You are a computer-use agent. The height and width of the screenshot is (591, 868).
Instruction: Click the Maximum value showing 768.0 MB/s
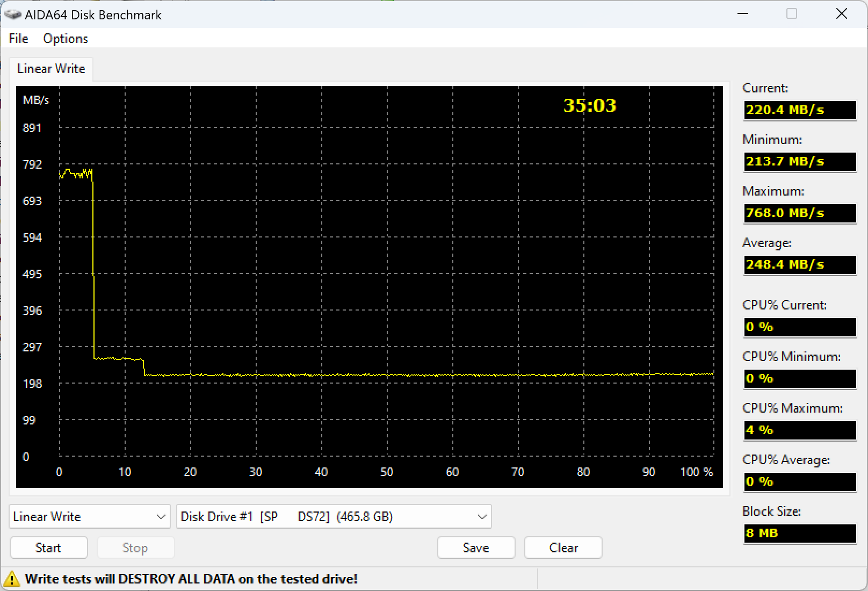pyautogui.click(x=799, y=213)
